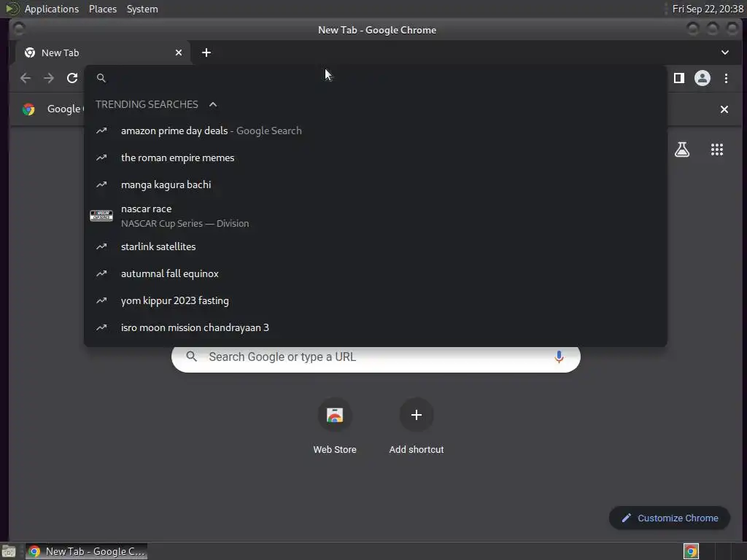Choose the nascar race suggestion

(x=376, y=216)
